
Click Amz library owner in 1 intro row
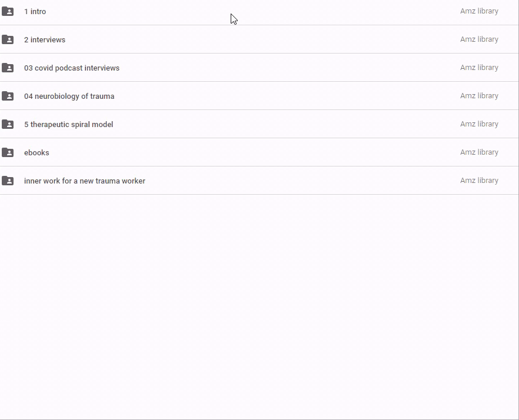pos(479,11)
